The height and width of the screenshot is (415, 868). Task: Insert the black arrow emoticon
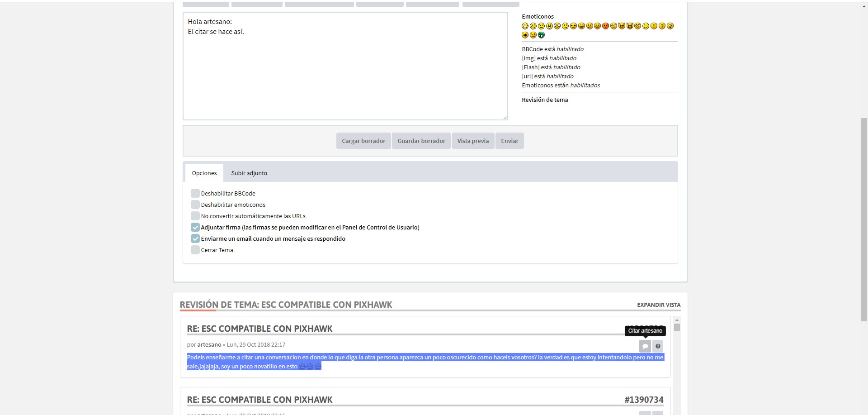pos(525,35)
